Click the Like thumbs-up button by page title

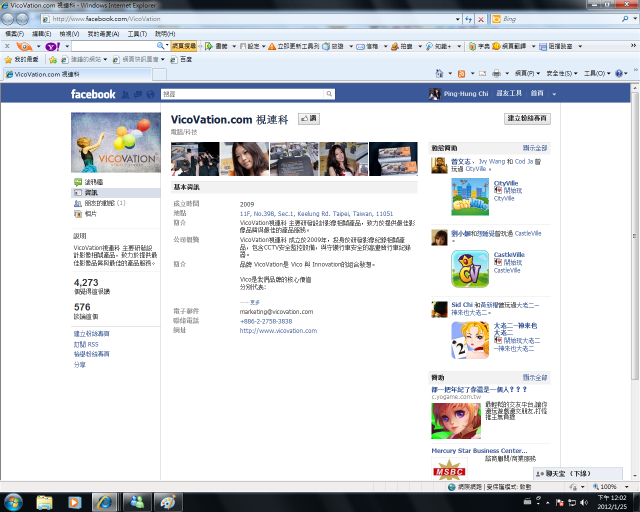pos(309,119)
